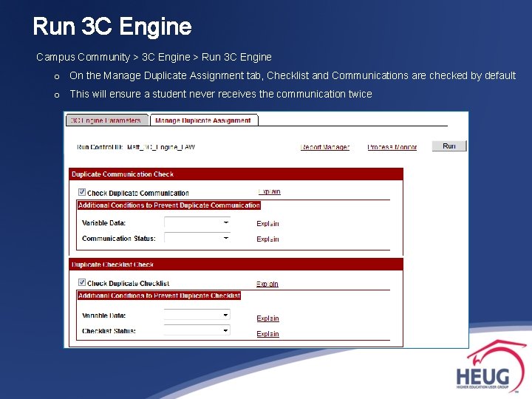The width and height of the screenshot is (532, 399).
Task: Switch to the 3C Engine Parameters tab
Action: pyautogui.click(x=107, y=120)
